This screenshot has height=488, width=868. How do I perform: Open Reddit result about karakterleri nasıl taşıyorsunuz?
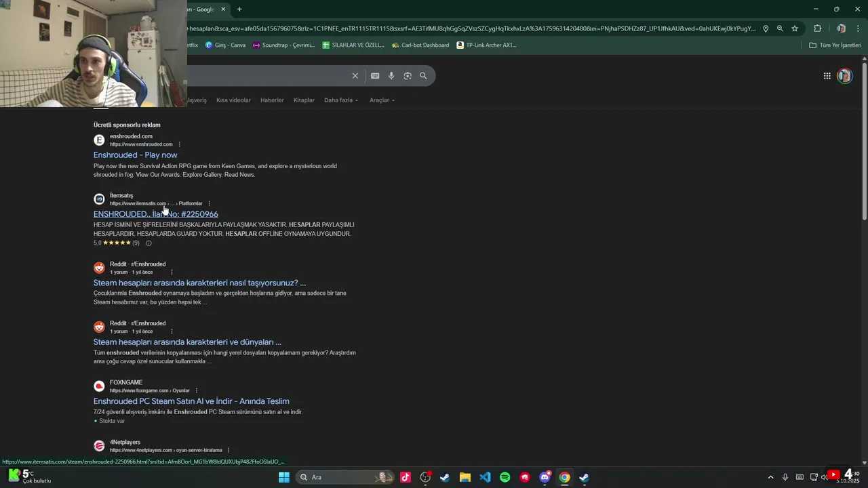point(199,283)
